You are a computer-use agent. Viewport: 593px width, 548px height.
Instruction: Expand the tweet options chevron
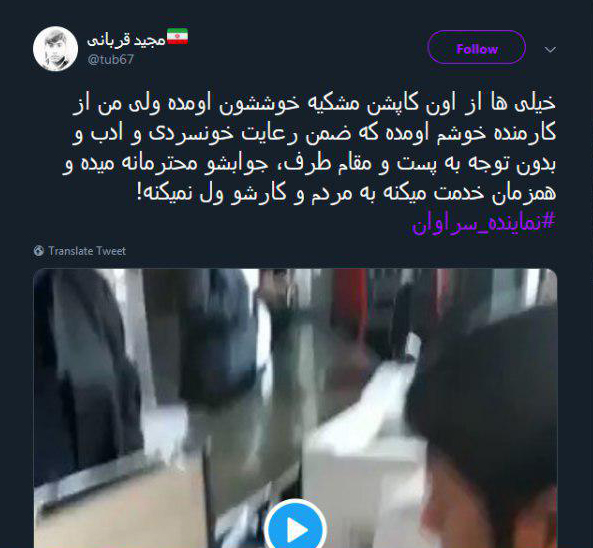(x=550, y=50)
